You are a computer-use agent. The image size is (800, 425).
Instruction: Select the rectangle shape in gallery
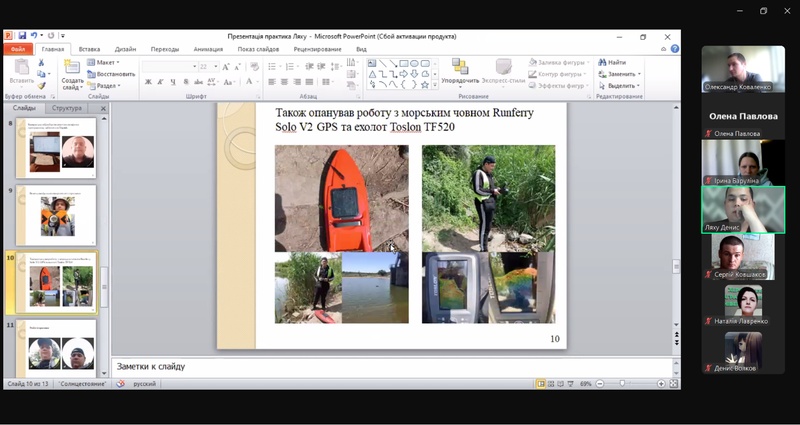click(x=404, y=63)
